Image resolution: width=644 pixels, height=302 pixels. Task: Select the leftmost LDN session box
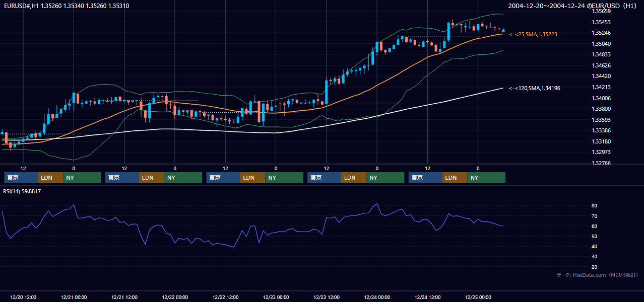tap(51, 178)
